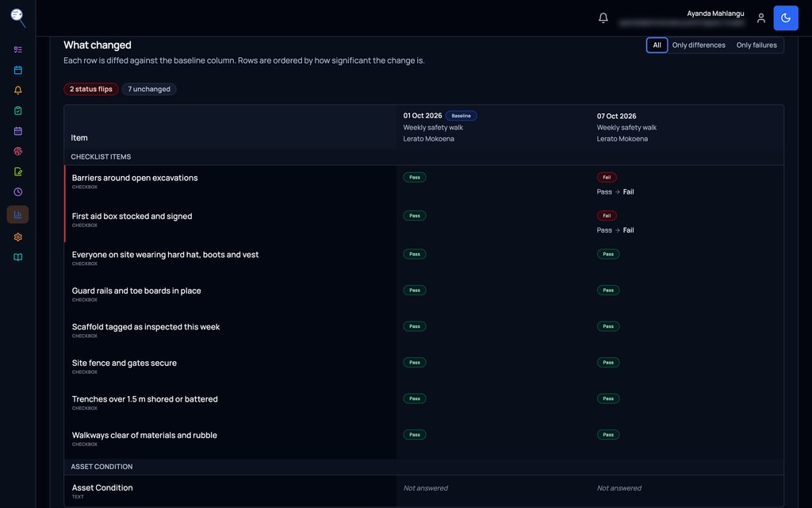
Task: Select the All filter
Action: pos(657,45)
